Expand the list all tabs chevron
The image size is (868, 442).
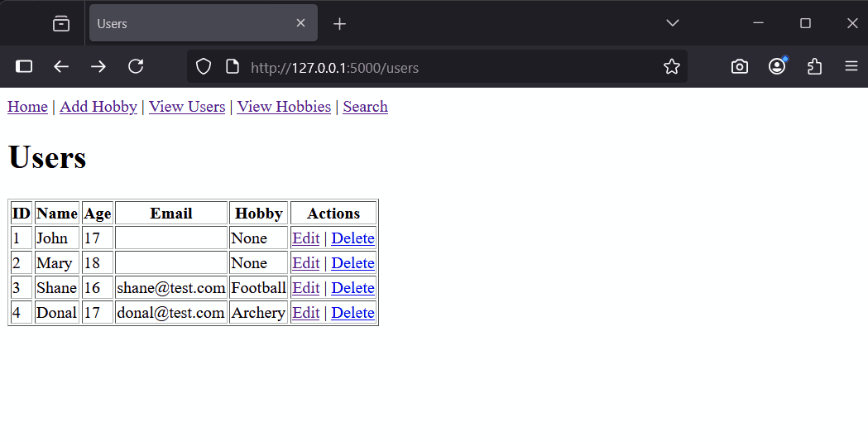672,23
